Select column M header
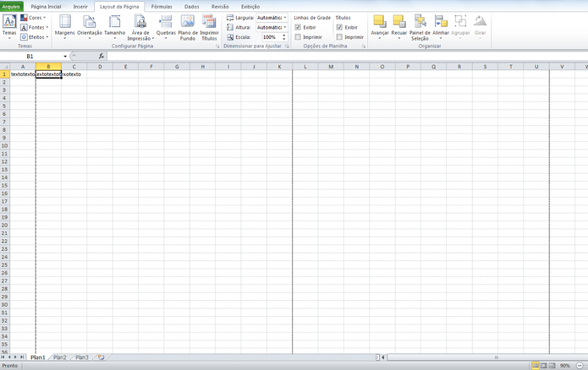 click(x=331, y=67)
